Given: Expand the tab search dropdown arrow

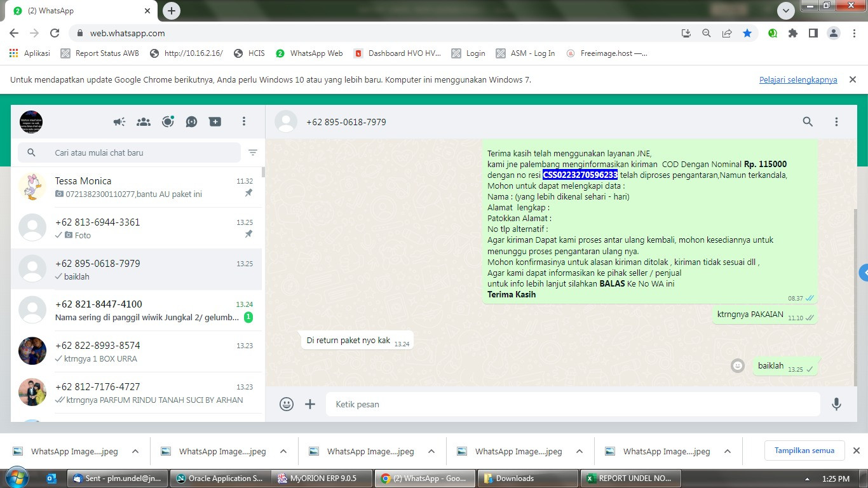Looking at the screenshot, I should point(786,10).
